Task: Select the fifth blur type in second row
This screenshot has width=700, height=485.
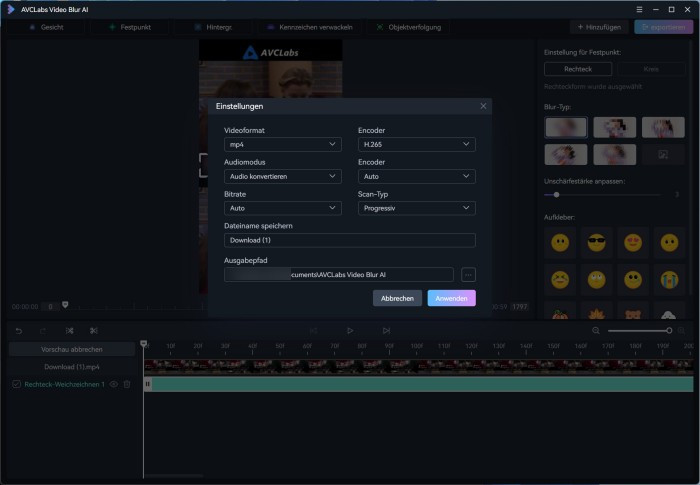Action: click(614, 155)
